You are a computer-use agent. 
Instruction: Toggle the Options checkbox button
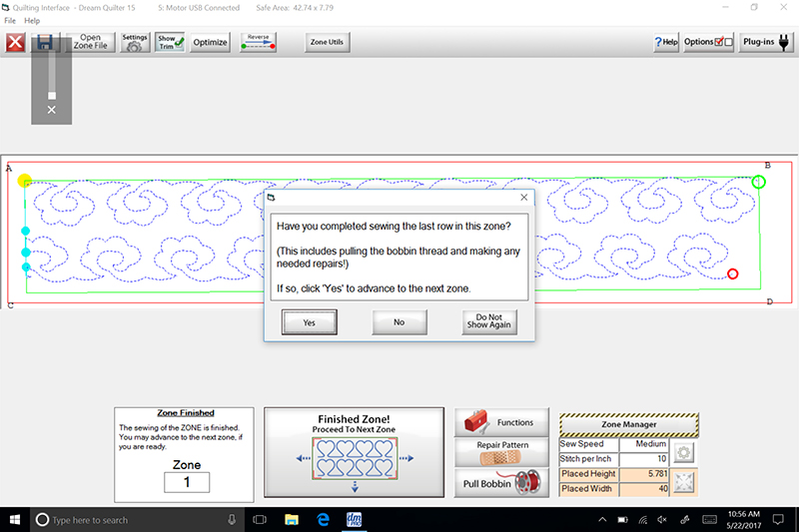pos(710,43)
